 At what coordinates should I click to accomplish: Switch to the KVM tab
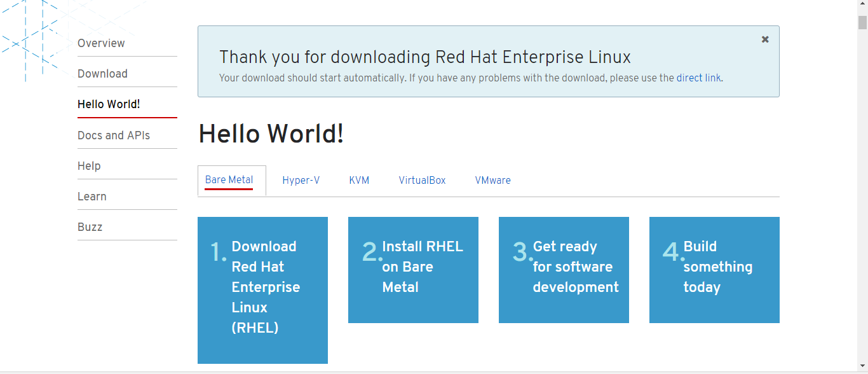click(x=359, y=181)
